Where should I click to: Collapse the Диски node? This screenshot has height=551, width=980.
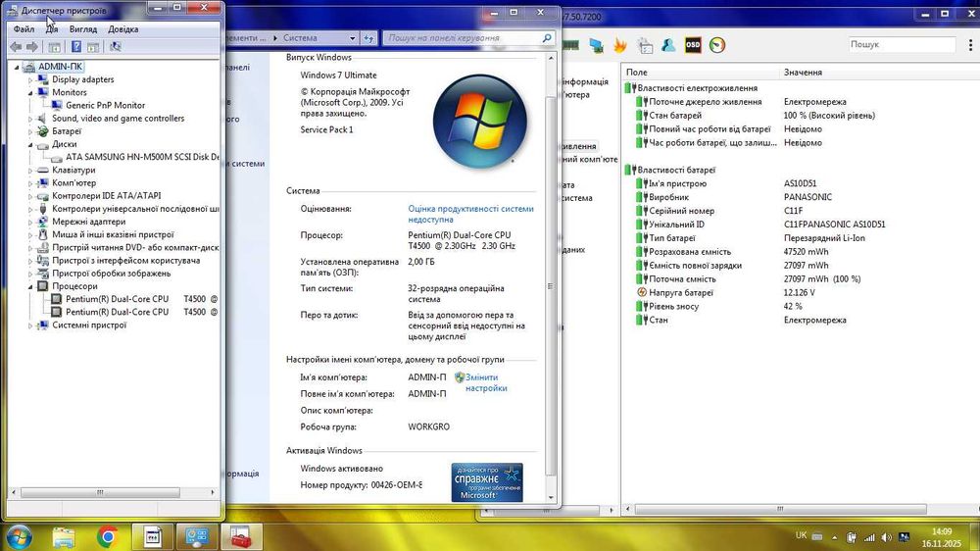(30, 144)
